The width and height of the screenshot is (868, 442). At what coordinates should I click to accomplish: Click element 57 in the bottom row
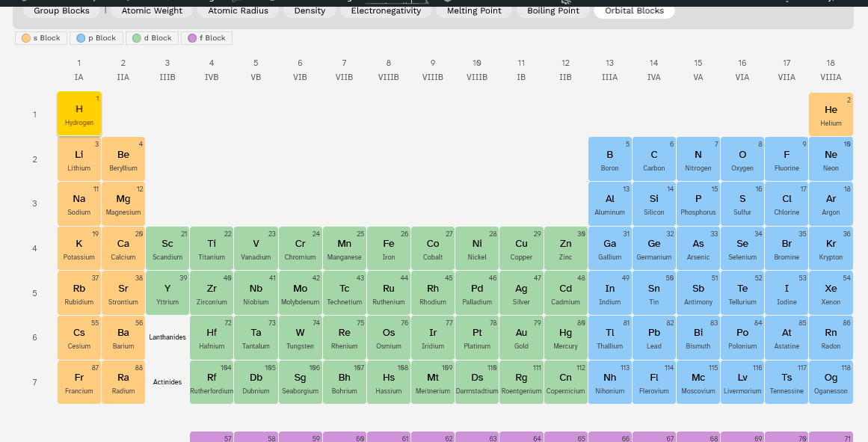point(212,438)
